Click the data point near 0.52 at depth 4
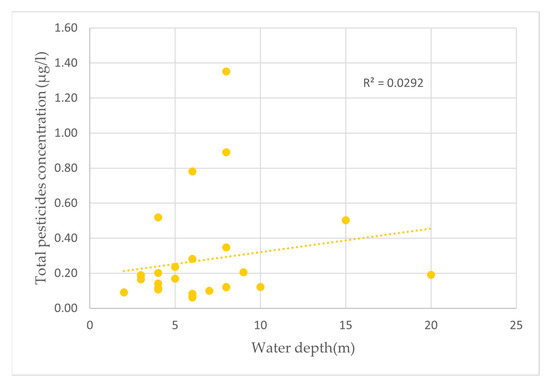 (158, 217)
